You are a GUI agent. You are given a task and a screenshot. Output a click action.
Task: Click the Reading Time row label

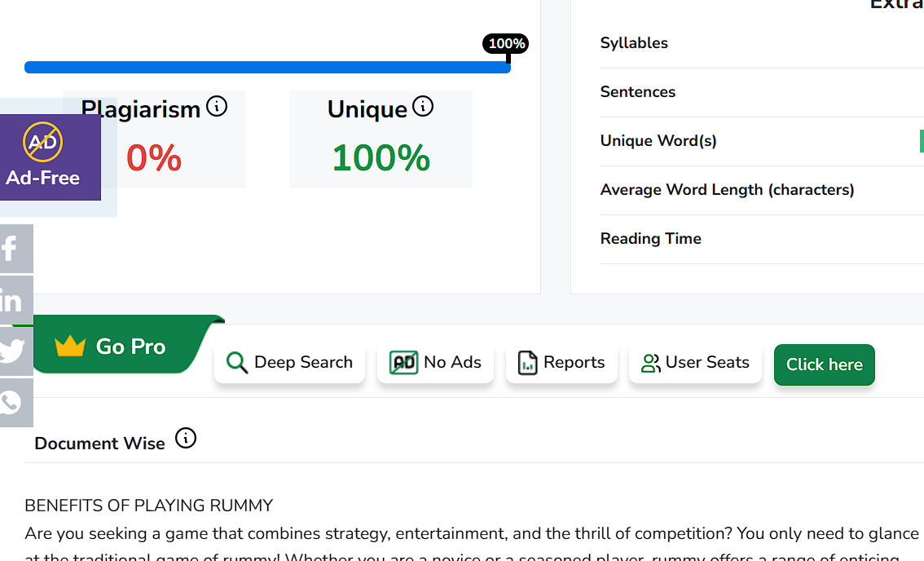point(650,239)
